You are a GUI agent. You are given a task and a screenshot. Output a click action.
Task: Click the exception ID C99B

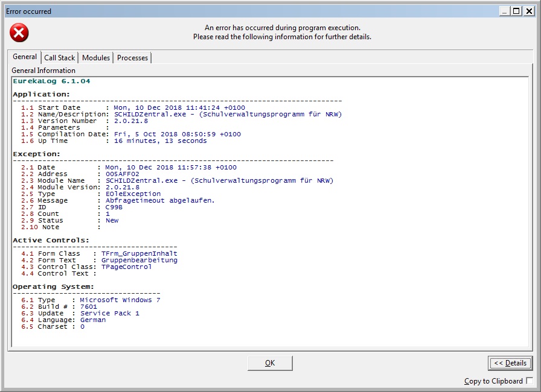coord(114,207)
